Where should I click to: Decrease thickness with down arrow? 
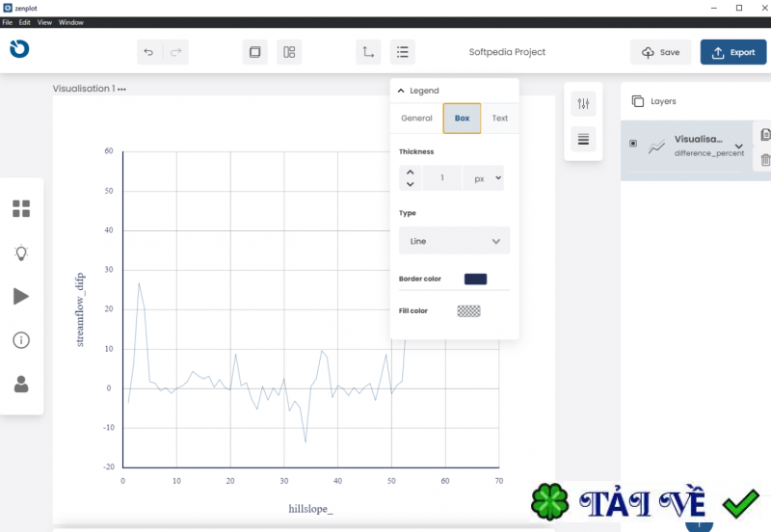pyautogui.click(x=411, y=184)
